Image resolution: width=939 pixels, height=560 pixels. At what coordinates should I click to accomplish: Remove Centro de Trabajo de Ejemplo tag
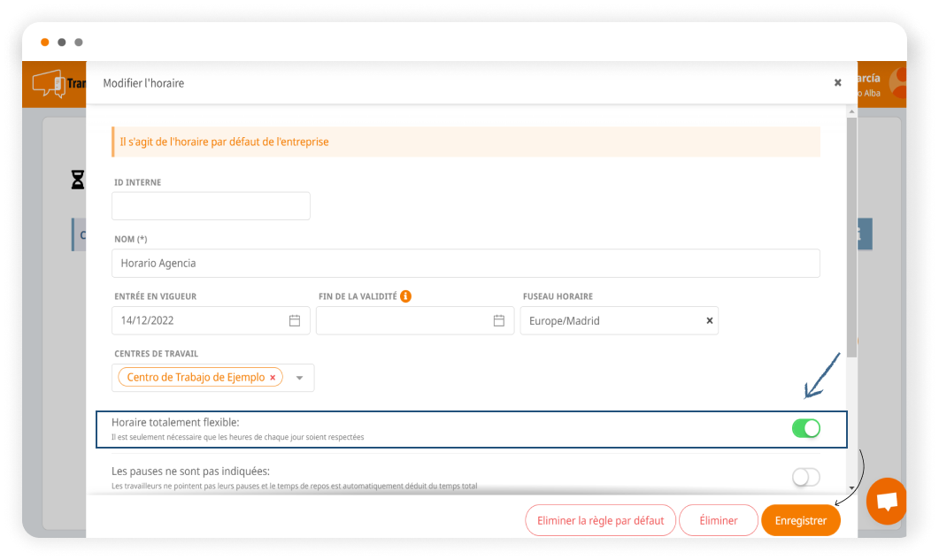click(x=273, y=378)
